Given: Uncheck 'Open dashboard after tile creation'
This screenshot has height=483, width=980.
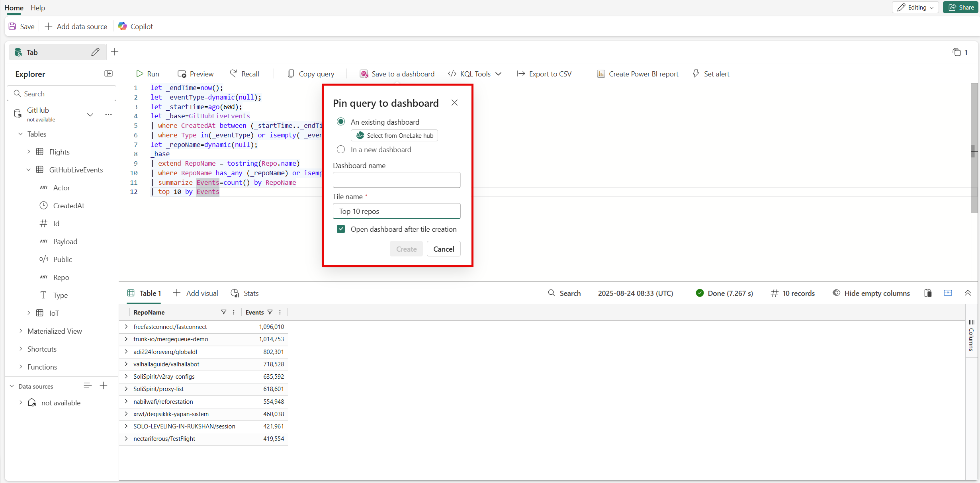Looking at the screenshot, I should 341,229.
